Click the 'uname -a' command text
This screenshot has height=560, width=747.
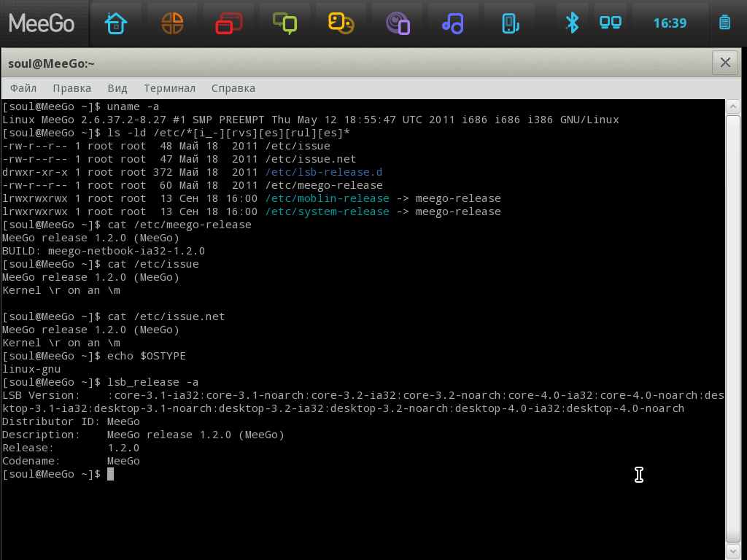[133, 106]
